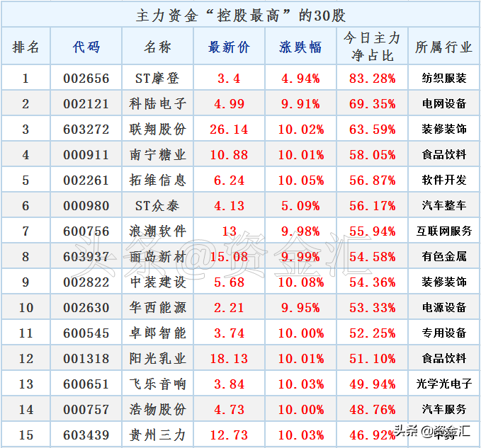Click the name 华西能源
This screenshot has height=448, width=481.
click(x=157, y=308)
